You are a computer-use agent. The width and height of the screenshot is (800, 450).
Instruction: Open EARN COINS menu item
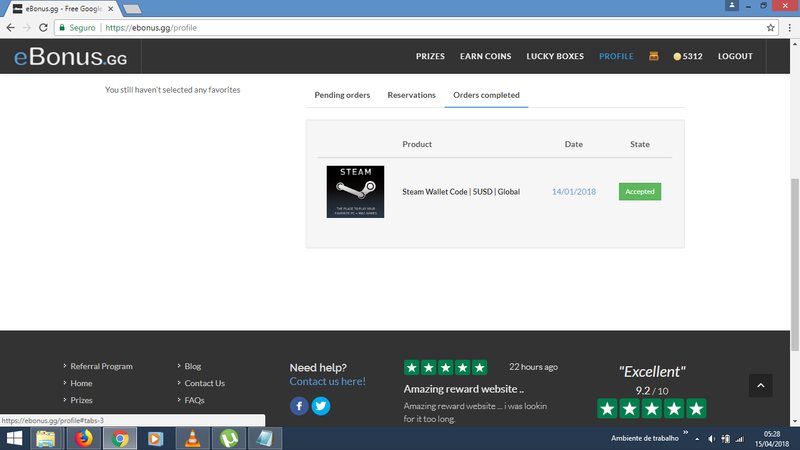[485, 56]
